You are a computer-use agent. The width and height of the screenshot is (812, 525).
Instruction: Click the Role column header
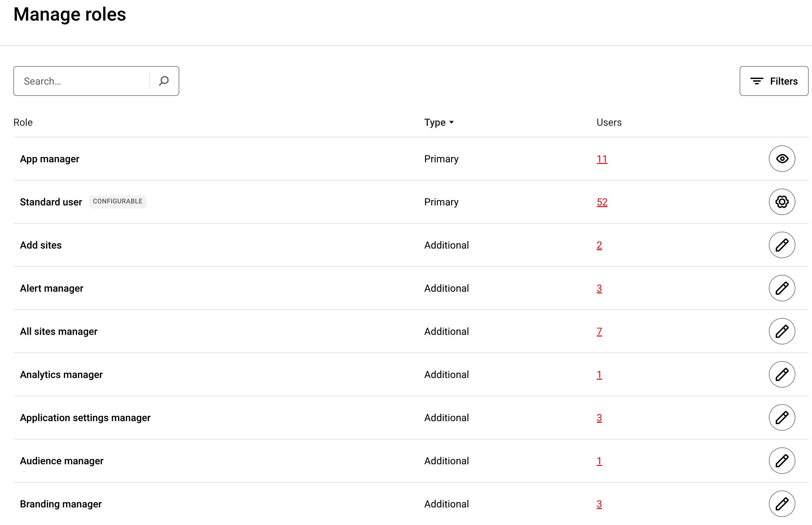(x=23, y=122)
